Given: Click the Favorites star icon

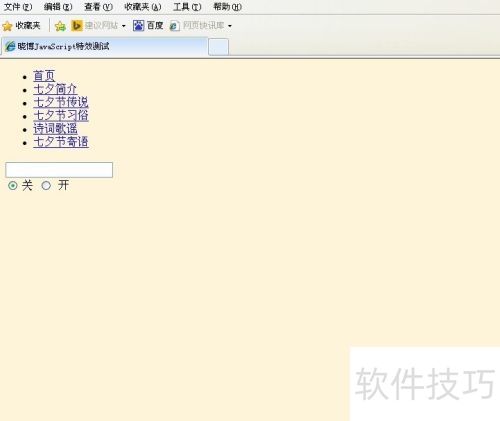Looking at the screenshot, I should pos(7,26).
